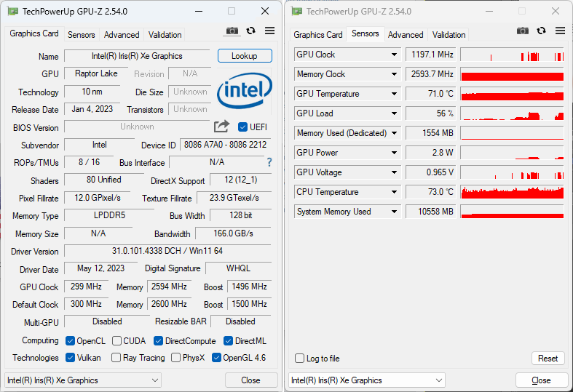Image resolution: width=573 pixels, height=392 pixels.
Task: Click the Lookup button
Action: click(245, 56)
